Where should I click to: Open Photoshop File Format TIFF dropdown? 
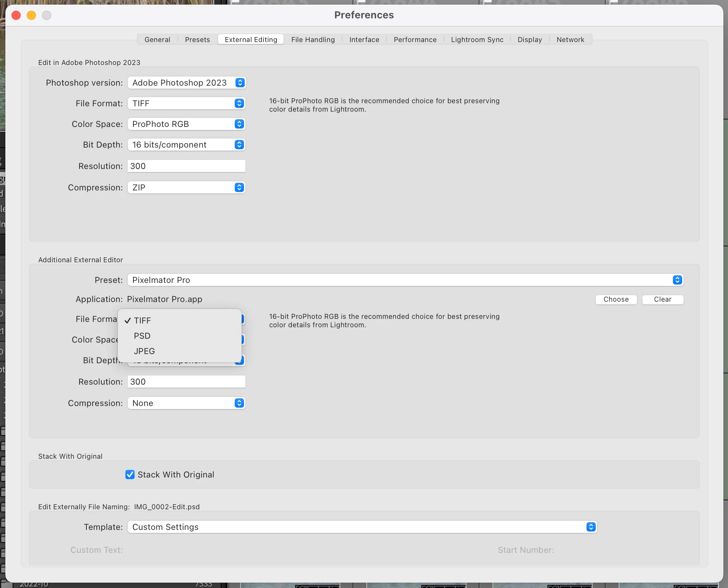tap(187, 103)
